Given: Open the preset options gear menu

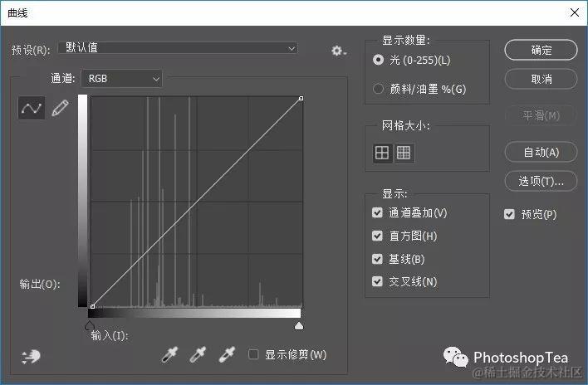Looking at the screenshot, I should click(x=339, y=51).
